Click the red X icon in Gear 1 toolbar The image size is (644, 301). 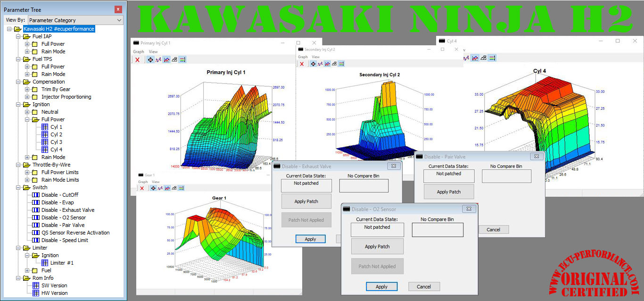point(141,188)
